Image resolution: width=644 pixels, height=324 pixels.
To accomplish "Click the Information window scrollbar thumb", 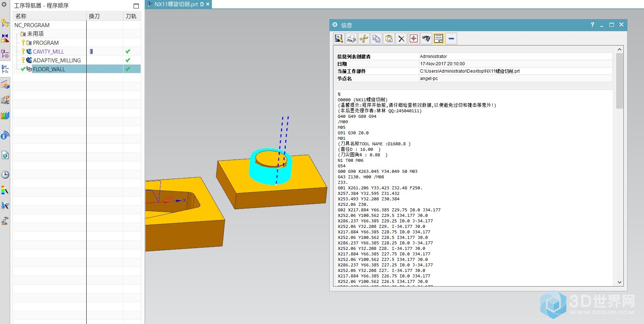I will [619, 81].
